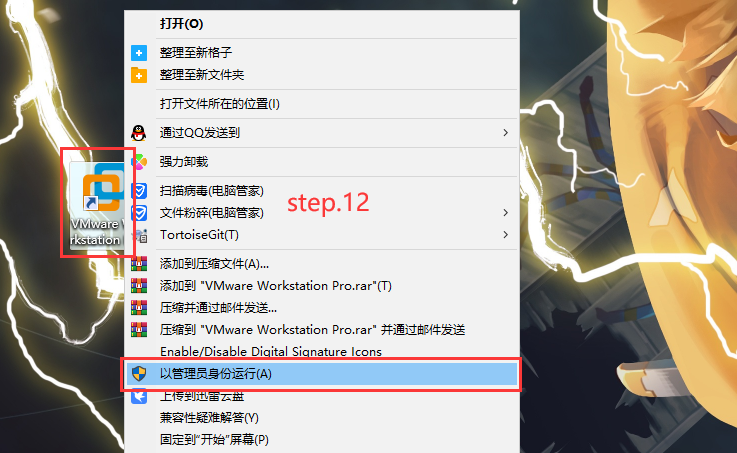
Task: Click the shield icon beside 文件粉碎(电脑管家)
Action: point(140,213)
